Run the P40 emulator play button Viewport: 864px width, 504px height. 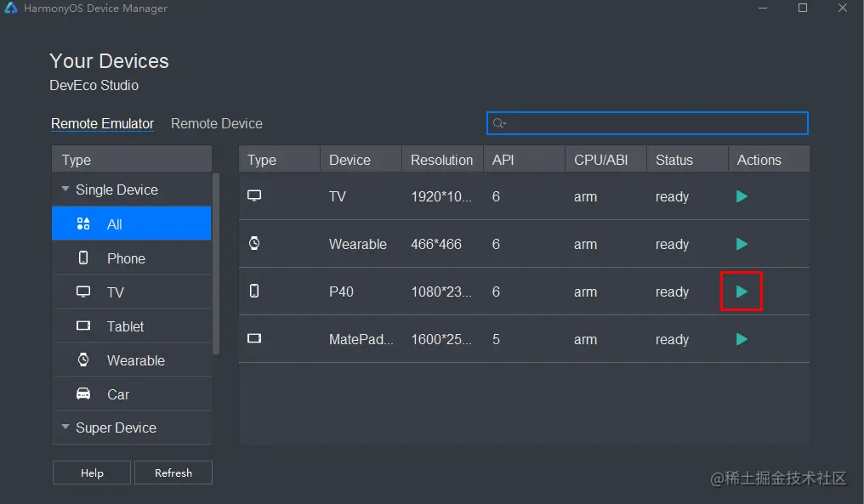click(742, 292)
